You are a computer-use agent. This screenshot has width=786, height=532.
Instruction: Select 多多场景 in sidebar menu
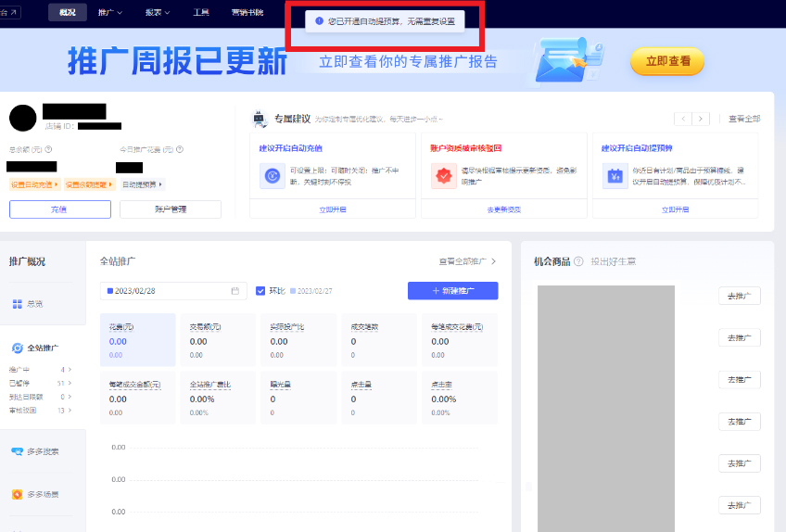pos(43,494)
